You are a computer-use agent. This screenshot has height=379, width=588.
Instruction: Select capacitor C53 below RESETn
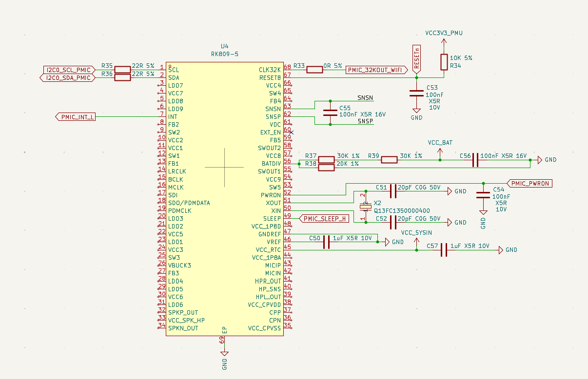(x=416, y=92)
